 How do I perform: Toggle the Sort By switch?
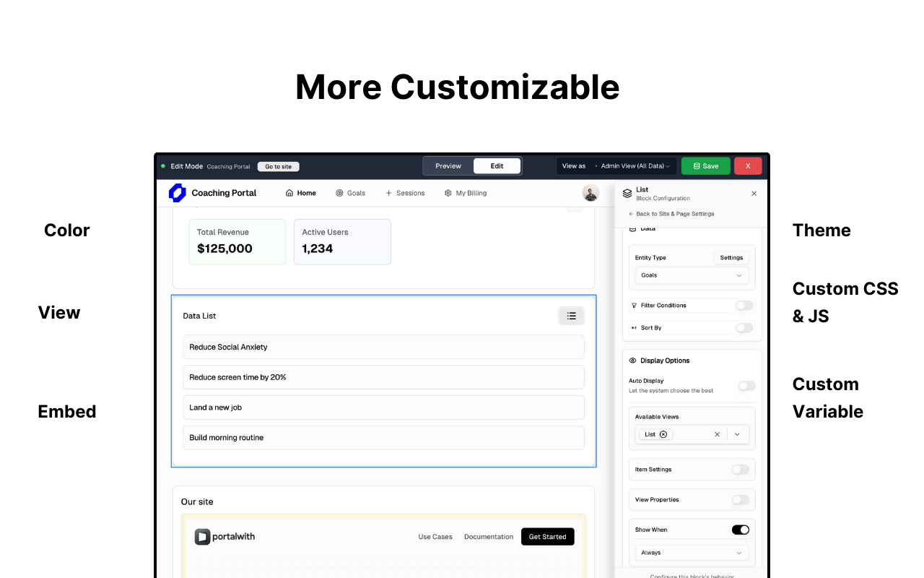coord(744,328)
